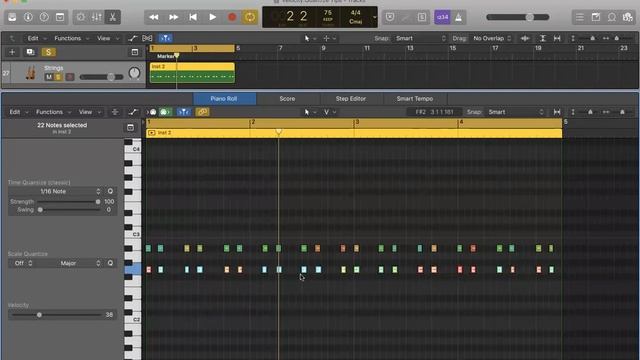Image resolution: width=640 pixels, height=360 pixels.
Task: Open Piano Roll Snap Smart dropdown
Action: coord(516,112)
